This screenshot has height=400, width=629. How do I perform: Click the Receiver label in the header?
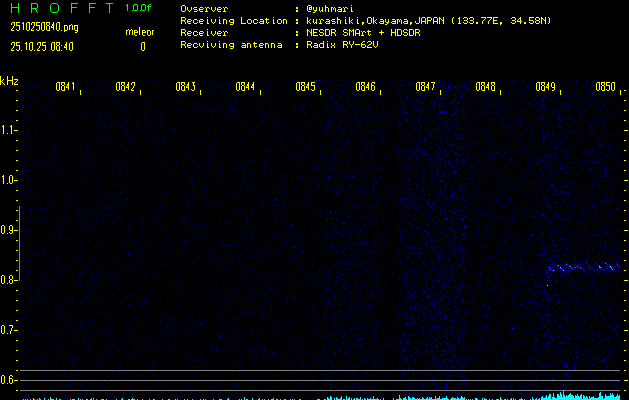tap(204, 33)
